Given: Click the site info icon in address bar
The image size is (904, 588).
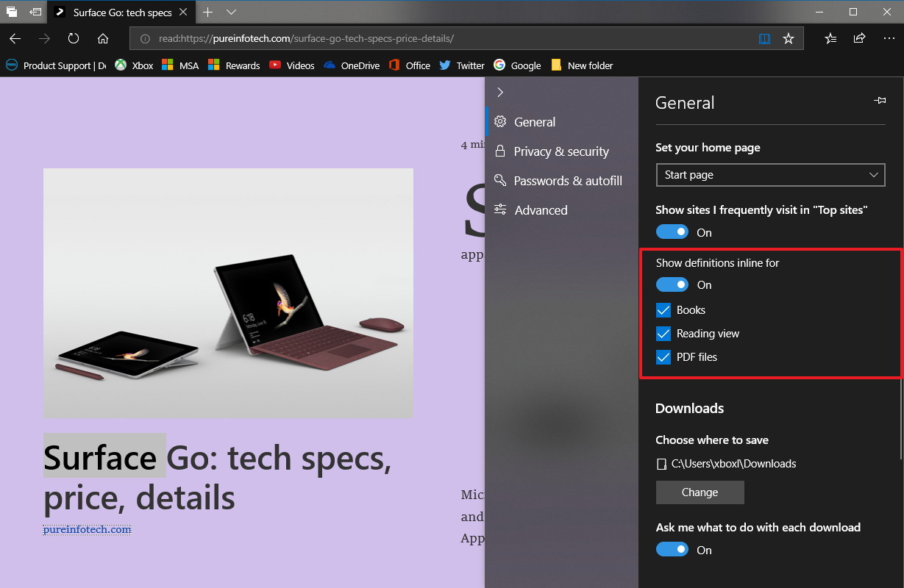Looking at the screenshot, I should [145, 39].
